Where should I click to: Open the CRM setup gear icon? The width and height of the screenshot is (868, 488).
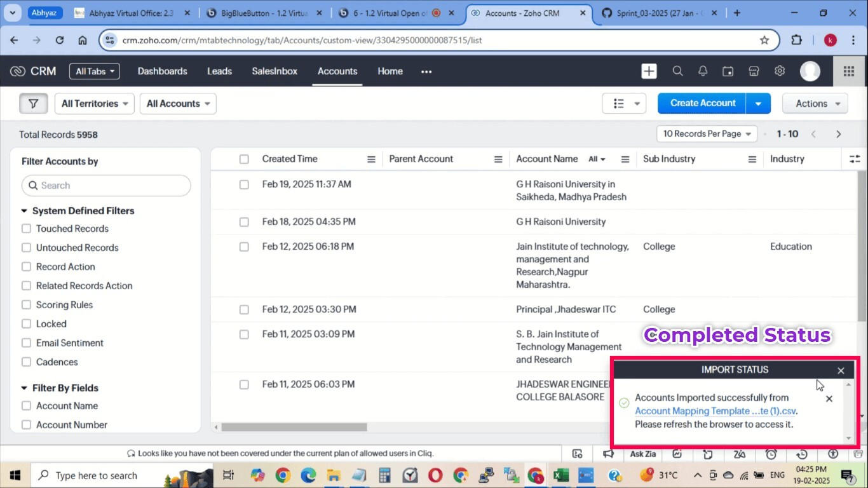click(780, 71)
